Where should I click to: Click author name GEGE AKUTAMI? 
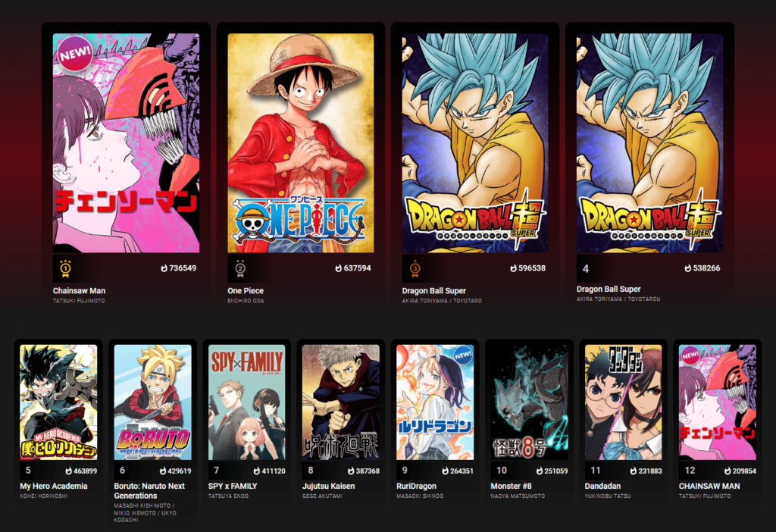pyautogui.click(x=322, y=496)
